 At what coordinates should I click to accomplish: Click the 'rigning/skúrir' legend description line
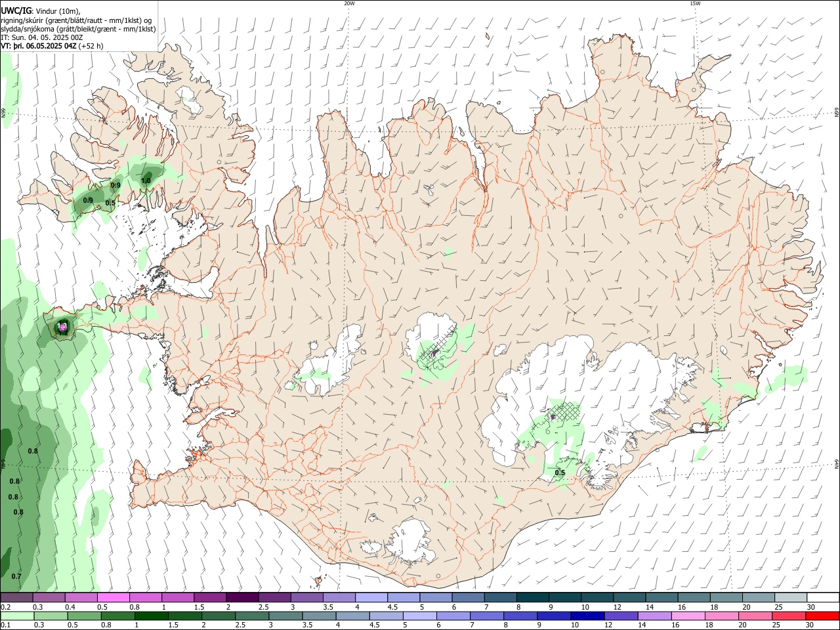pos(76,20)
